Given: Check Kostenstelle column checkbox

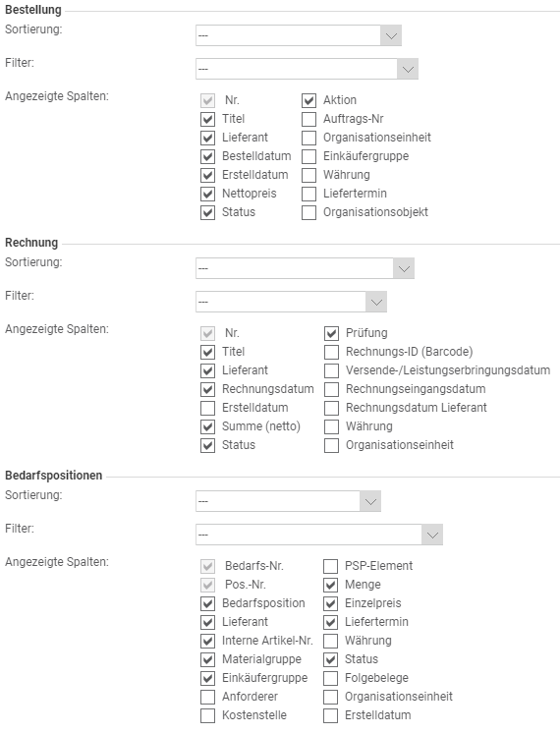Looking at the screenshot, I should tap(207, 715).
